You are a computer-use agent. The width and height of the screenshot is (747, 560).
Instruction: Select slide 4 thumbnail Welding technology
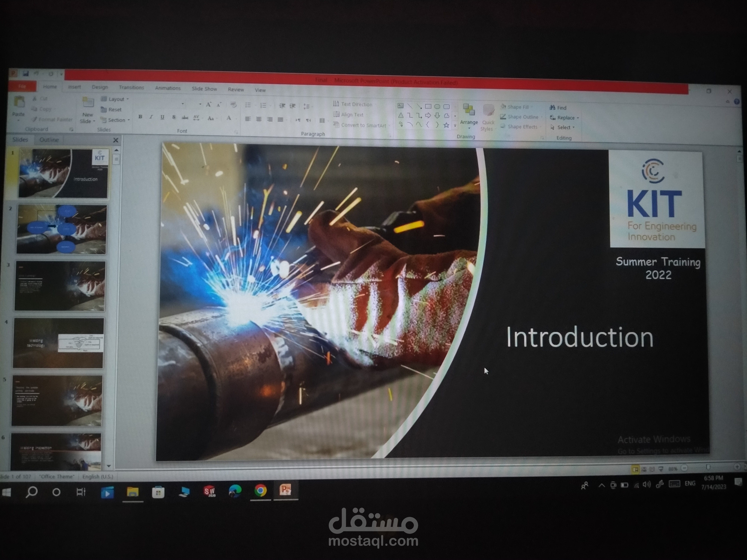tap(58, 343)
